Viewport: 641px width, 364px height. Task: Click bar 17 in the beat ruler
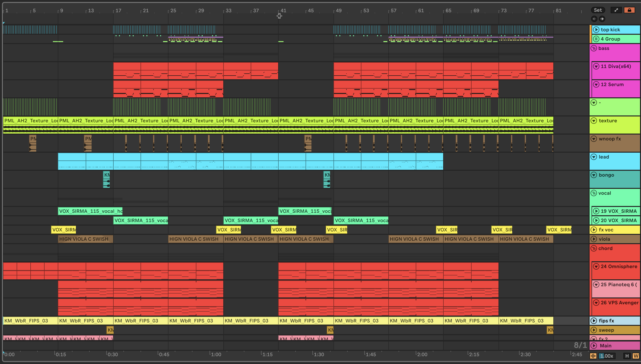click(x=118, y=11)
